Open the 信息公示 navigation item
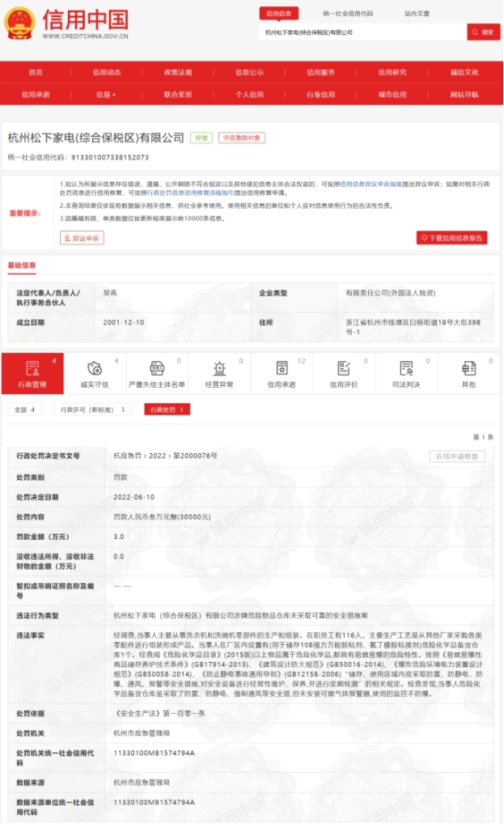This screenshot has width=504, height=824. coord(249,73)
